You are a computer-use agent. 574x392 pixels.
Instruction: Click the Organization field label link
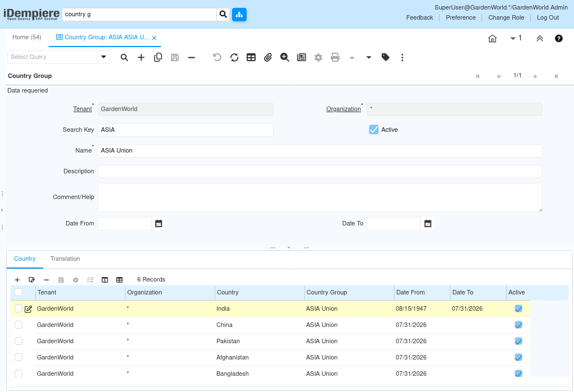point(344,109)
